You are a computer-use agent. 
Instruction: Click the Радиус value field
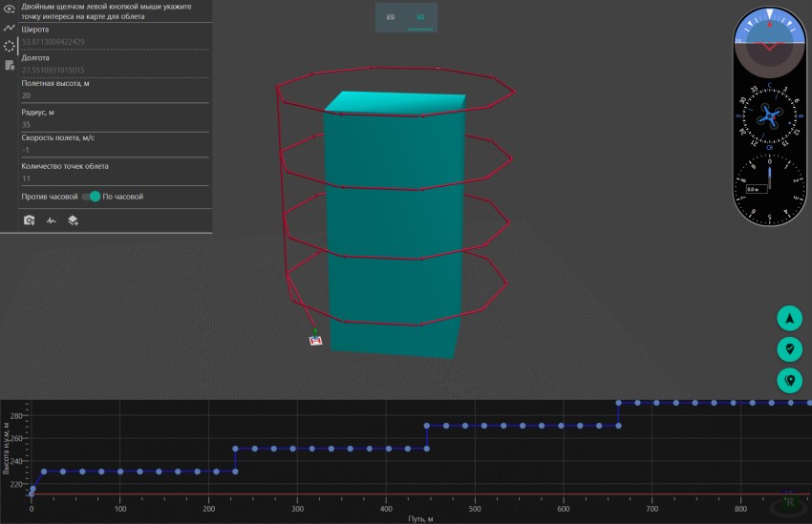pyautogui.click(x=115, y=124)
